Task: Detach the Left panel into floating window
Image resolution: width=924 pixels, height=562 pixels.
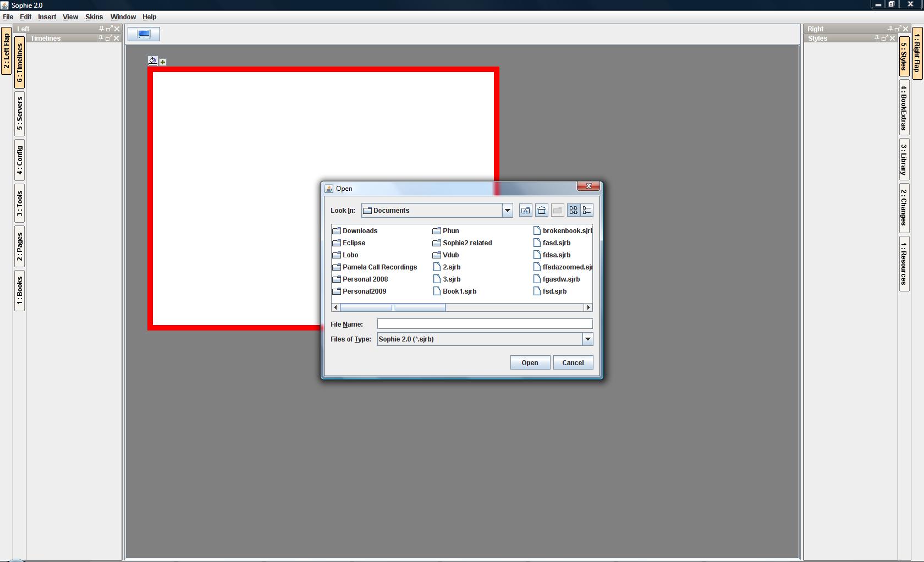Action: click(109, 29)
